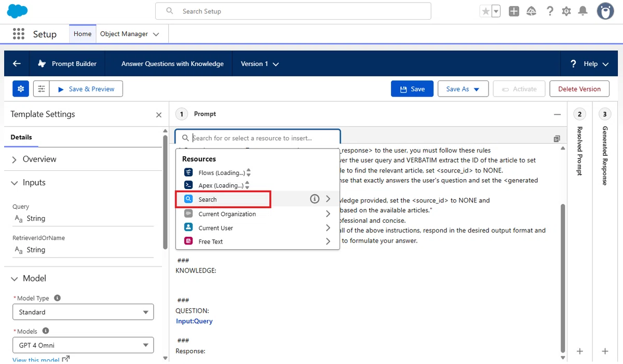Switch to the Object Manager tab
This screenshot has width=623, height=364.
124,34
